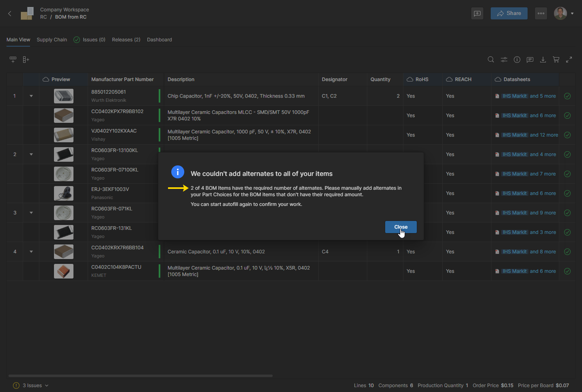The height and width of the screenshot is (392, 582).
Task: Open IHS Markit datasheet for 885012205061
Action: [x=514, y=96]
